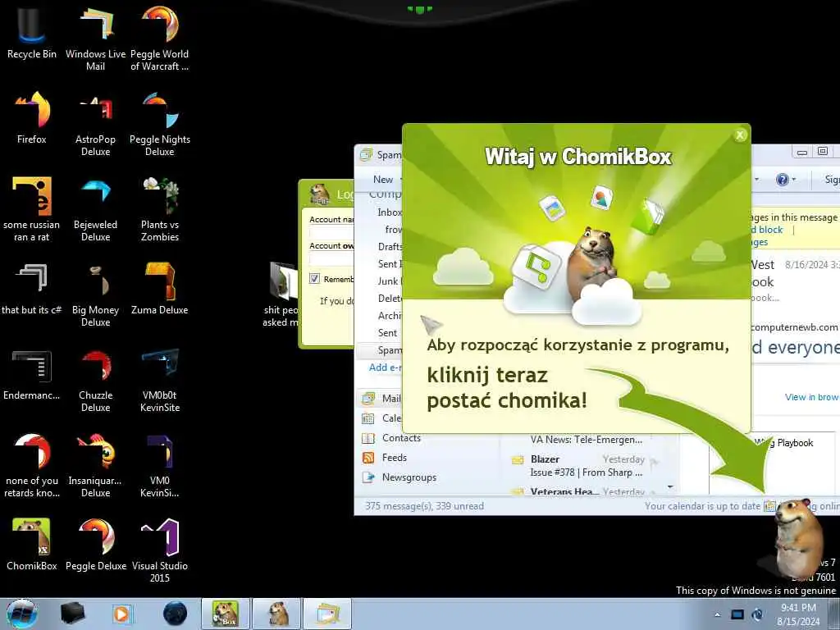Select the Endermanc... desktop icon
Image resolution: width=840 pixels, height=630 pixels.
click(32, 374)
